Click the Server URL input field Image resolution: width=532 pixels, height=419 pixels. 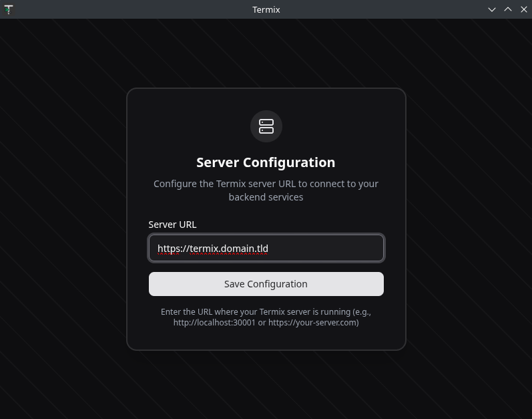pyautogui.click(x=266, y=248)
